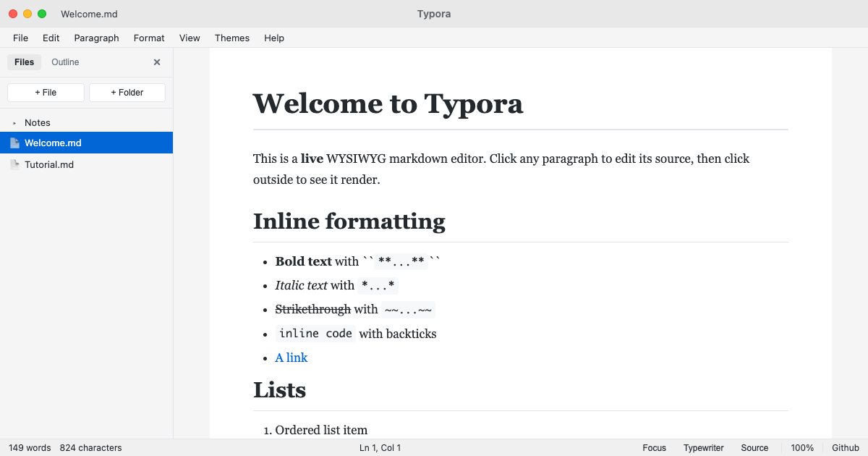Click the ~~...~~ code snippet
The image size is (868, 456).
(x=409, y=310)
